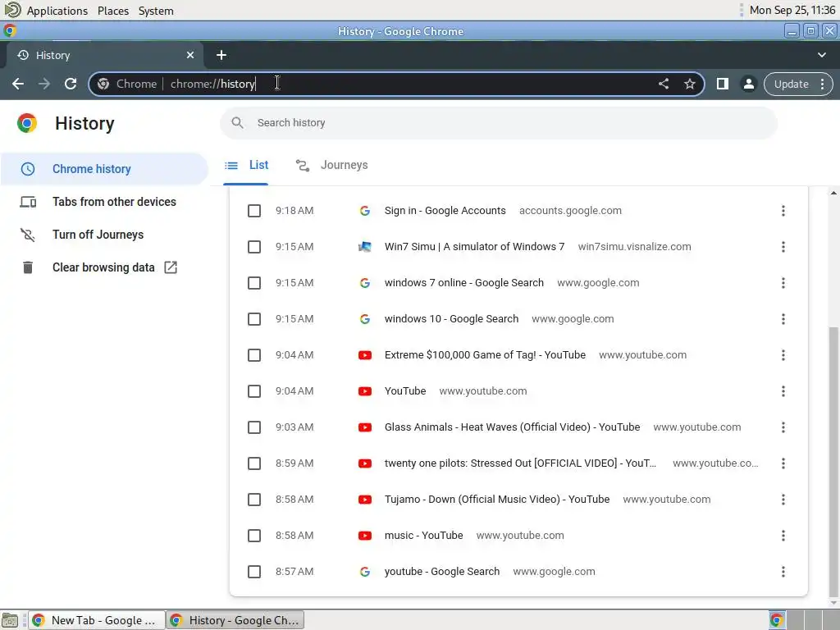Image resolution: width=840 pixels, height=630 pixels.
Task: Open Sign in - Google Accounts link
Action: pos(445,211)
